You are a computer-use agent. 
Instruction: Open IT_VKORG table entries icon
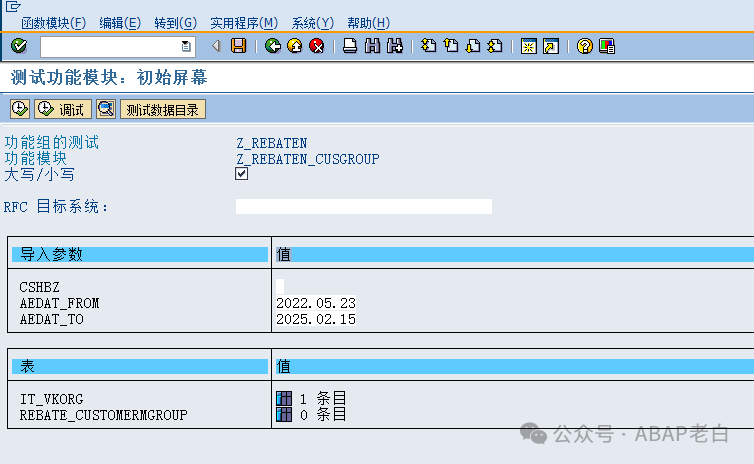[284, 399]
